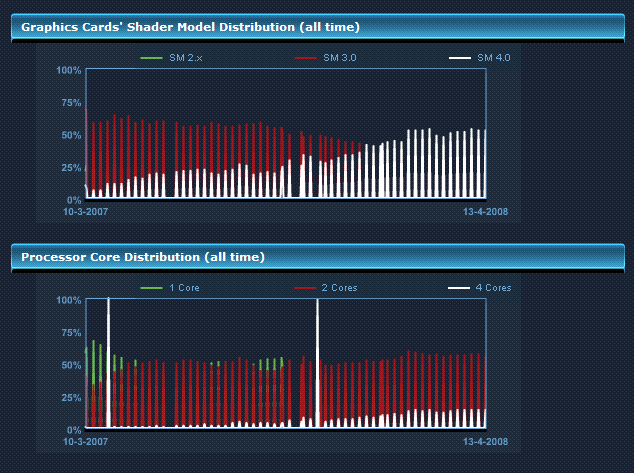Click the 13-4-2008 end date under processor chart

(x=485, y=442)
